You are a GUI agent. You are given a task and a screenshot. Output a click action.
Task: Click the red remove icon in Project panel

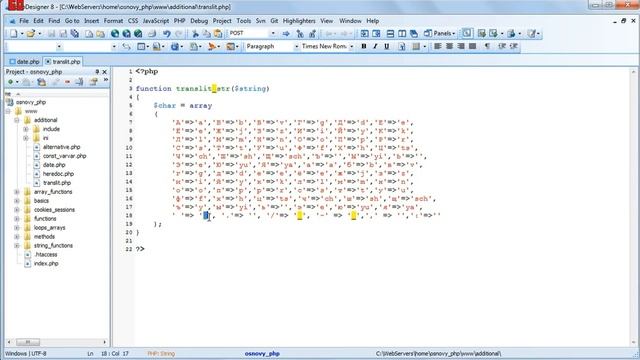[67, 82]
